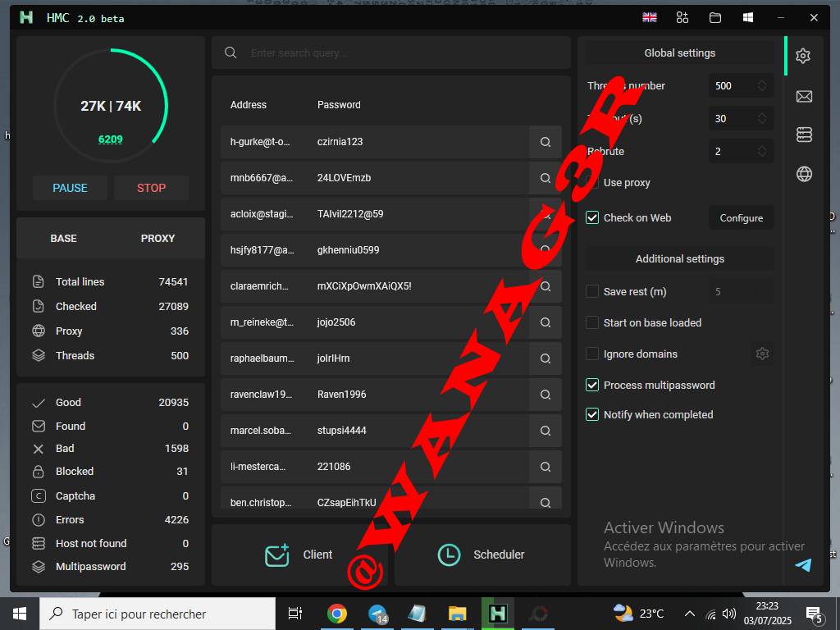Open the language selector flag icon
The image size is (840, 630).
pyautogui.click(x=650, y=18)
